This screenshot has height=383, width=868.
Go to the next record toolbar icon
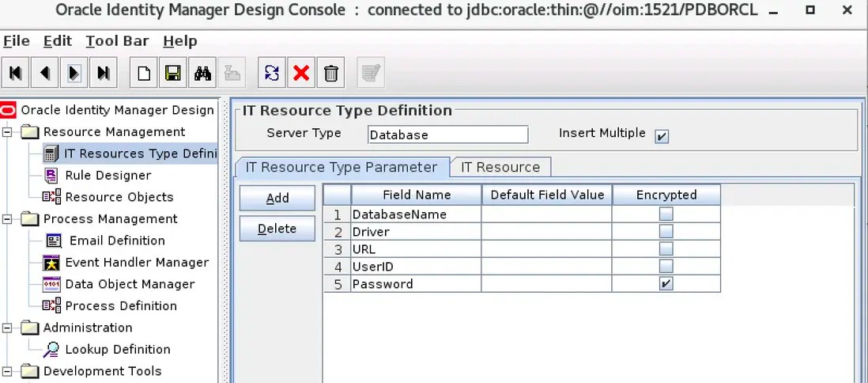pos(74,73)
